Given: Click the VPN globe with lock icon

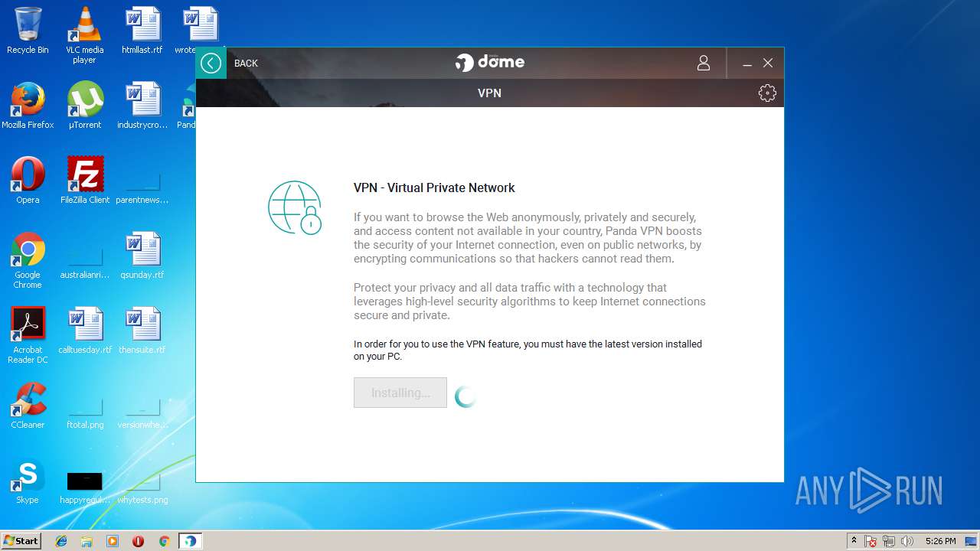Looking at the screenshot, I should (x=295, y=207).
